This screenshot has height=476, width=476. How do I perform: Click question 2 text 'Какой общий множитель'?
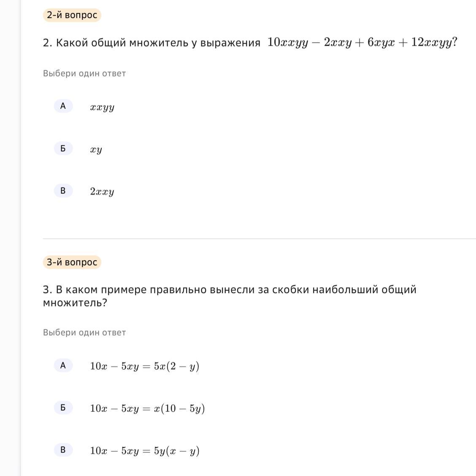point(152,43)
